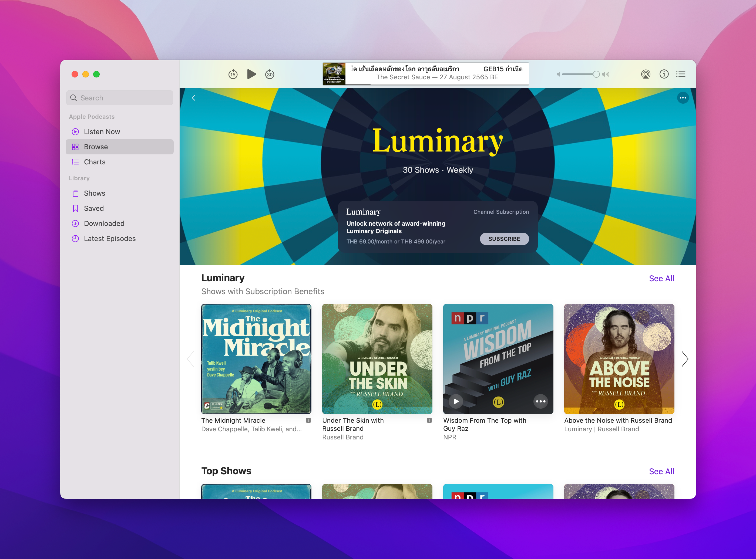Screen dimensions: 756x559
Task: Open the channel's more options ellipsis
Action: [683, 98]
